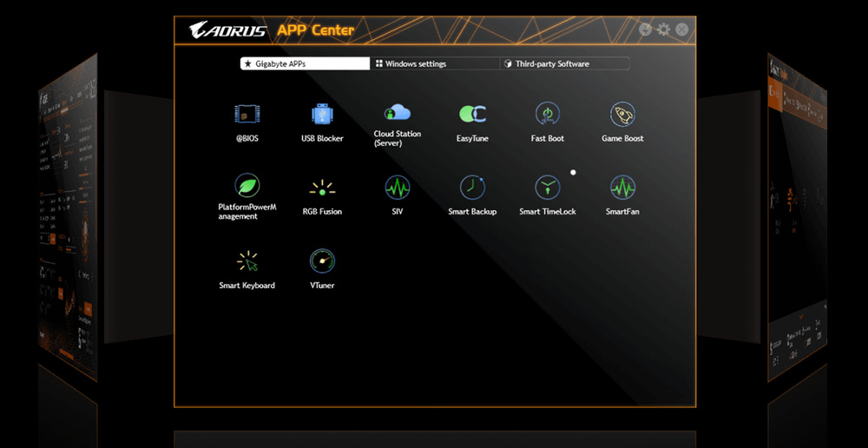Image resolution: width=868 pixels, height=448 pixels.
Task: Close the APP Center window
Action: (682, 30)
